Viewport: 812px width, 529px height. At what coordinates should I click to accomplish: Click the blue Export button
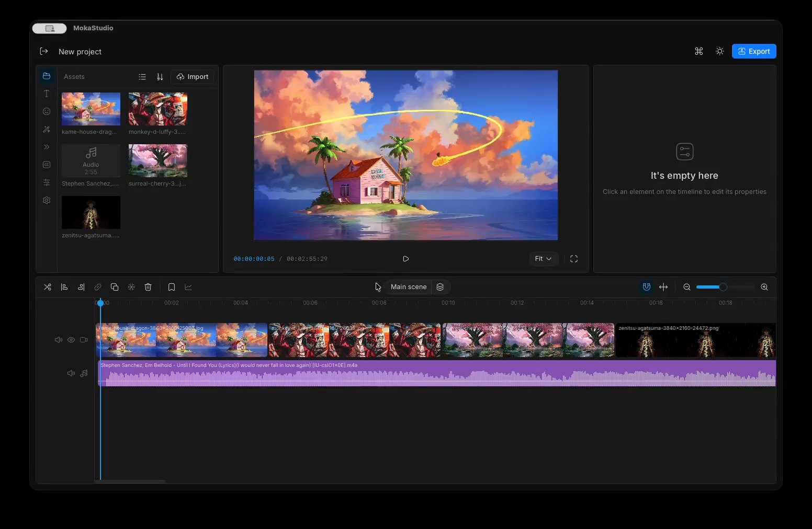pyautogui.click(x=754, y=51)
